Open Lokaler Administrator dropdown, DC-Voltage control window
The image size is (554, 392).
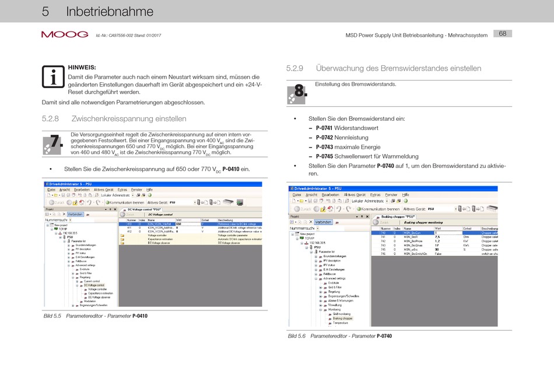tap(133, 195)
